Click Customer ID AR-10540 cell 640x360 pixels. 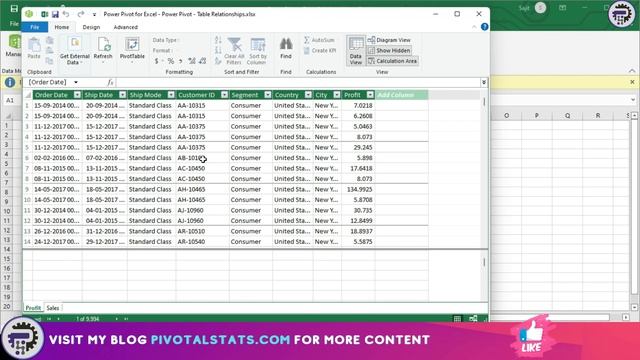[202, 242]
